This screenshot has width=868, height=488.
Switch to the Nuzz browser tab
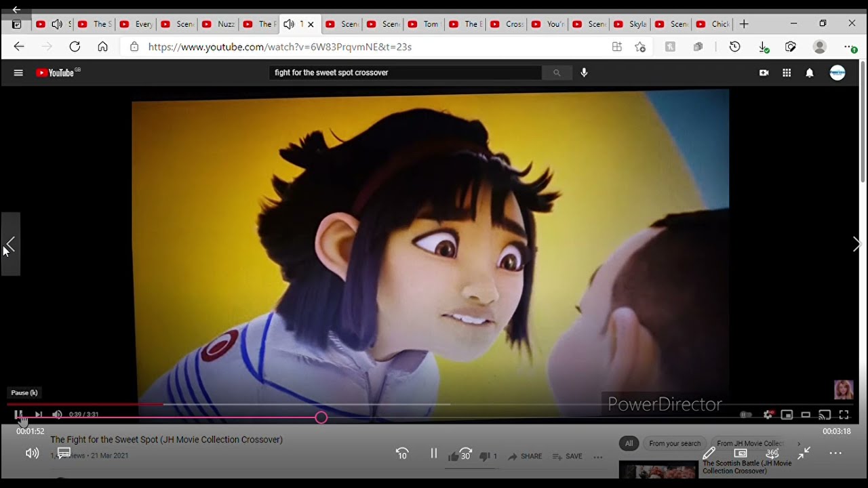218,24
